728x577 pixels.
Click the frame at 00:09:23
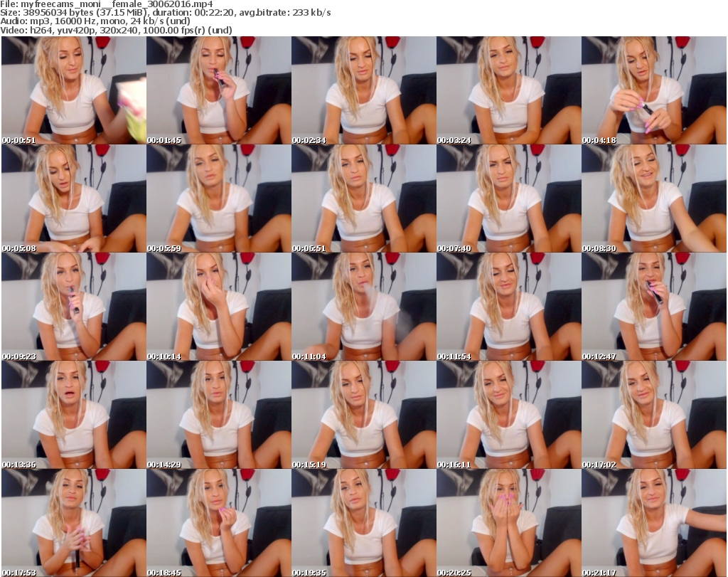73,307
